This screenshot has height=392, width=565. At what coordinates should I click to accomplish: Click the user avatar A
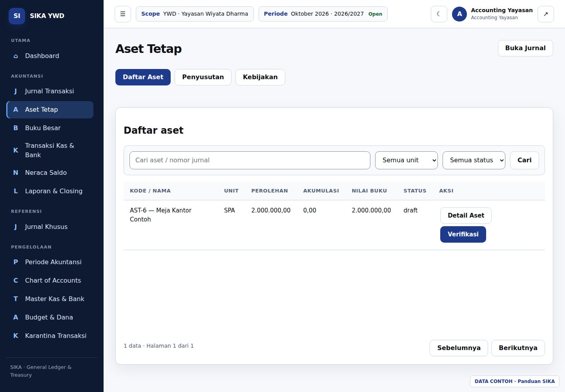point(459,14)
